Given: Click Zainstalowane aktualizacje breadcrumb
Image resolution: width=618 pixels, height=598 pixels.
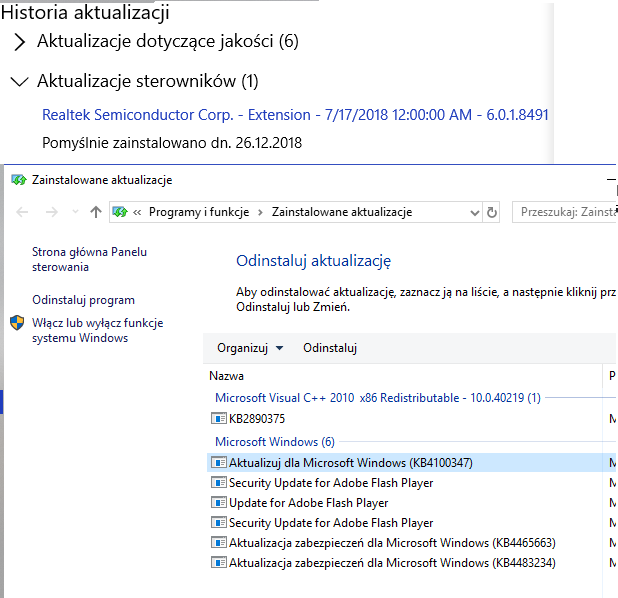Looking at the screenshot, I should pyautogui.click(x=342, y=212).
